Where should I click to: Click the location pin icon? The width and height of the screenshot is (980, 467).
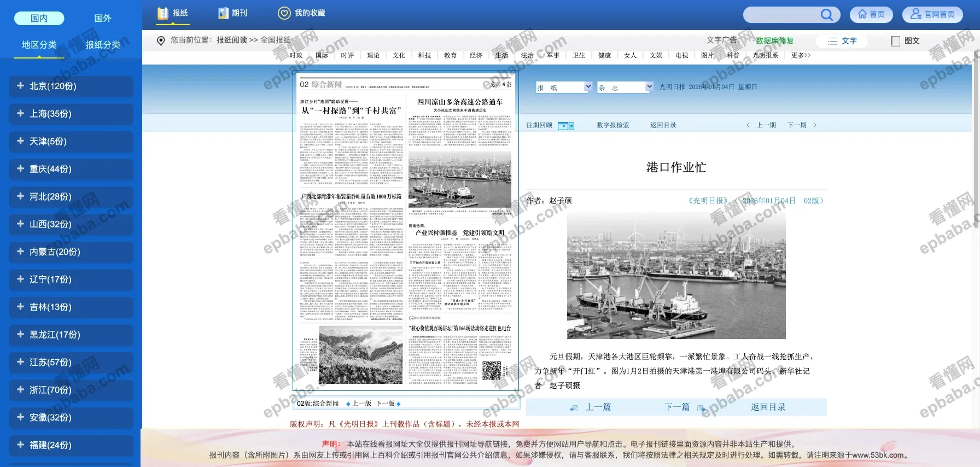click(161, 40)
